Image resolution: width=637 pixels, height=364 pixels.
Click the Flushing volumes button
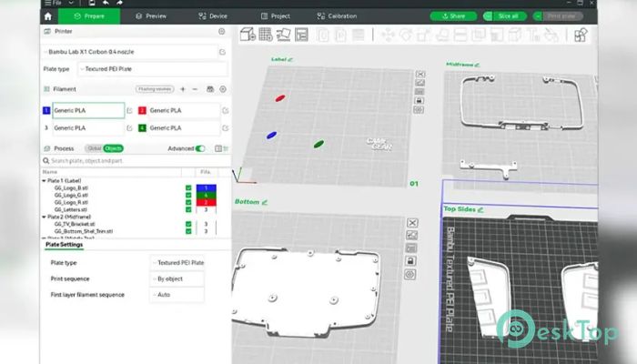coord(155,89)
